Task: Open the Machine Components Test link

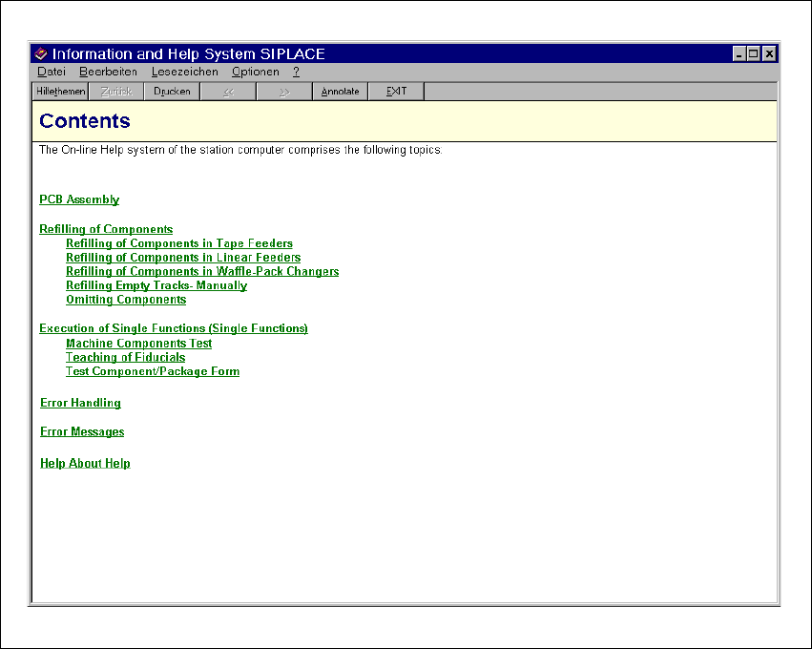Action: click(138, 343)
